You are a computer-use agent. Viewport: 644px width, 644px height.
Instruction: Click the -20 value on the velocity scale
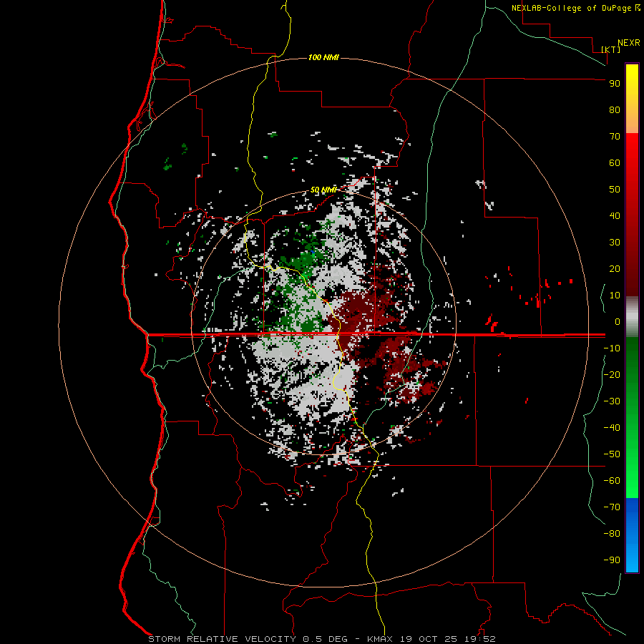pyautogui.click(x=612, y=375)
